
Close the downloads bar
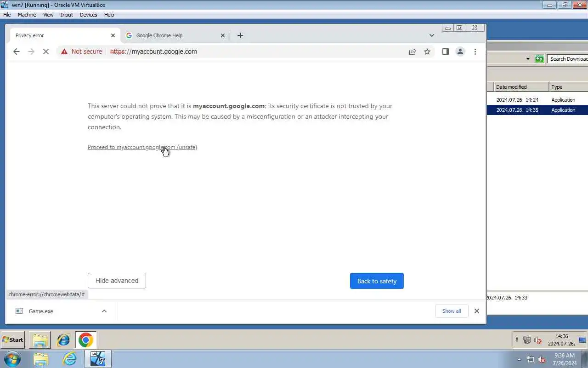(477, 311)
